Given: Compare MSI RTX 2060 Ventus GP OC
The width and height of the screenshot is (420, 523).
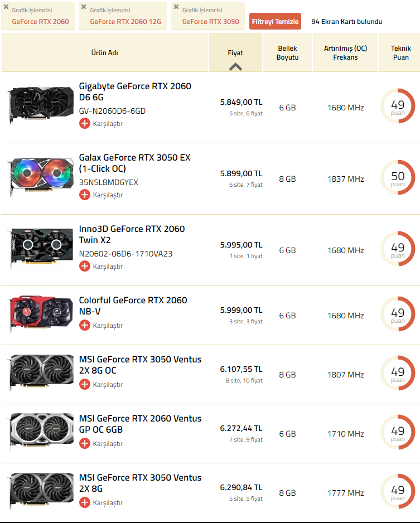Looking at the screenshot, I should coord(85,444).
